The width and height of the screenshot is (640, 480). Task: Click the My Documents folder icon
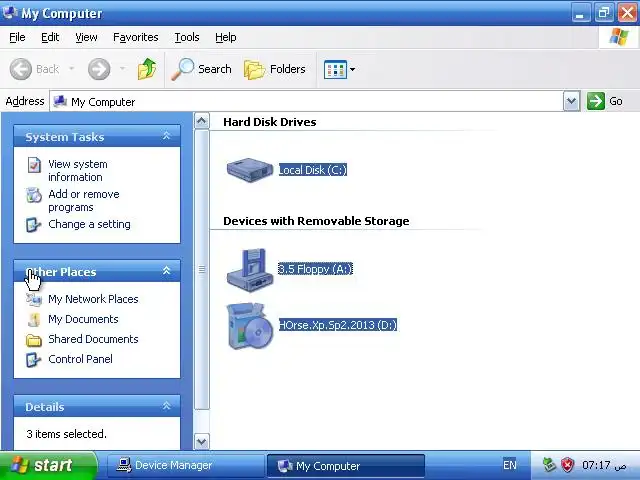pos(34,320)
